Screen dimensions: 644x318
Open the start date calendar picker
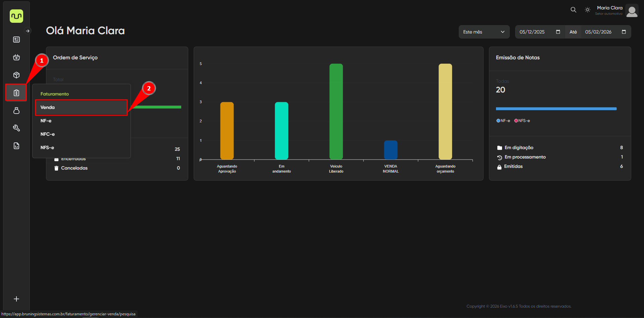[x=558, y=32]
